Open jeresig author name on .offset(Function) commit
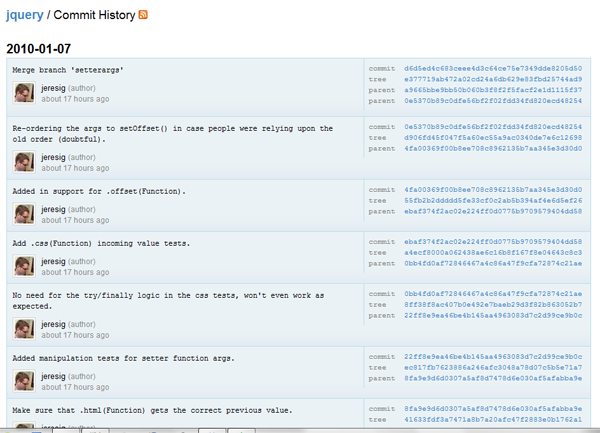 click(53, 210)
